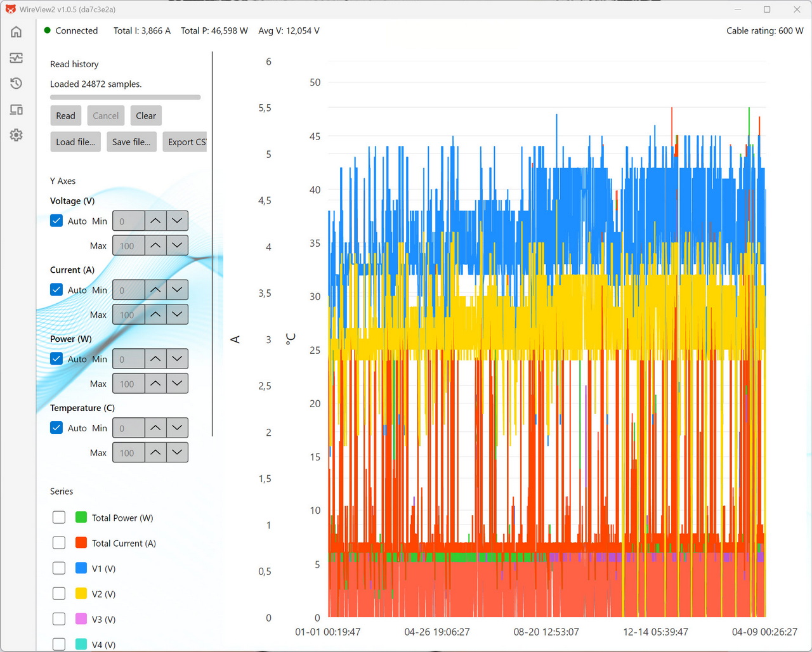Screen dimensions: 812x652
Task: Click the green Connected status indicator
Action: point(47,30)
